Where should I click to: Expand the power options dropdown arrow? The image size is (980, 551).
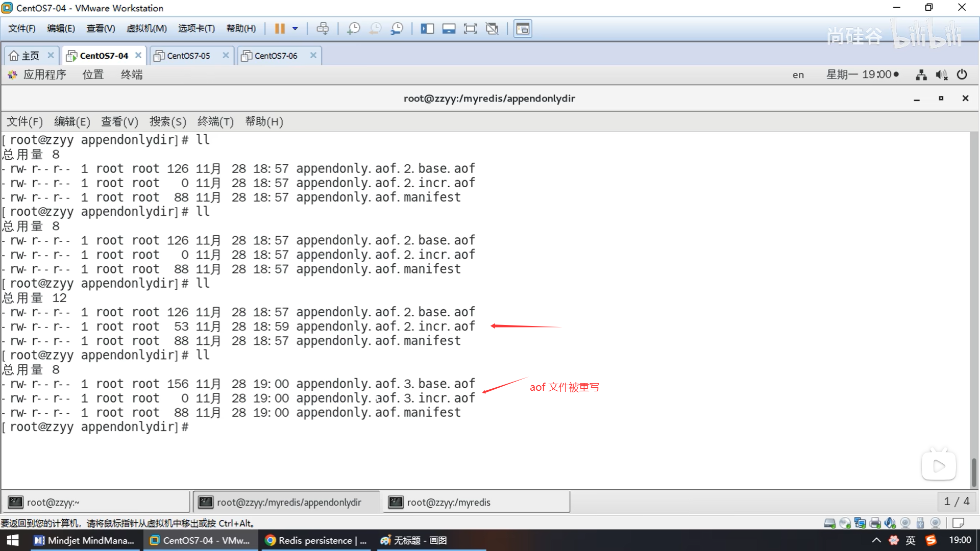point(295,29)
